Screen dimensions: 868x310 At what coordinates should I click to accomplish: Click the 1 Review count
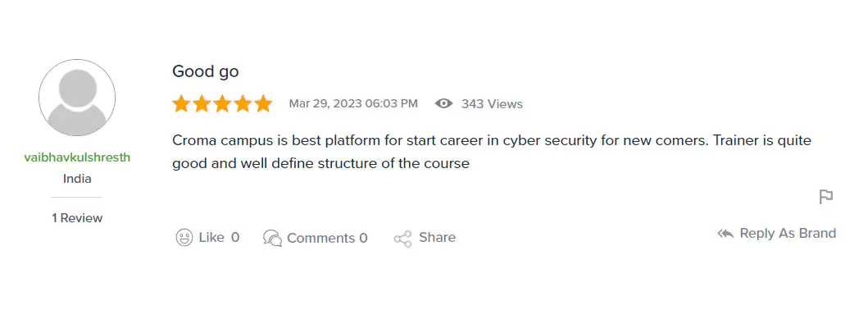coord(77,218)
